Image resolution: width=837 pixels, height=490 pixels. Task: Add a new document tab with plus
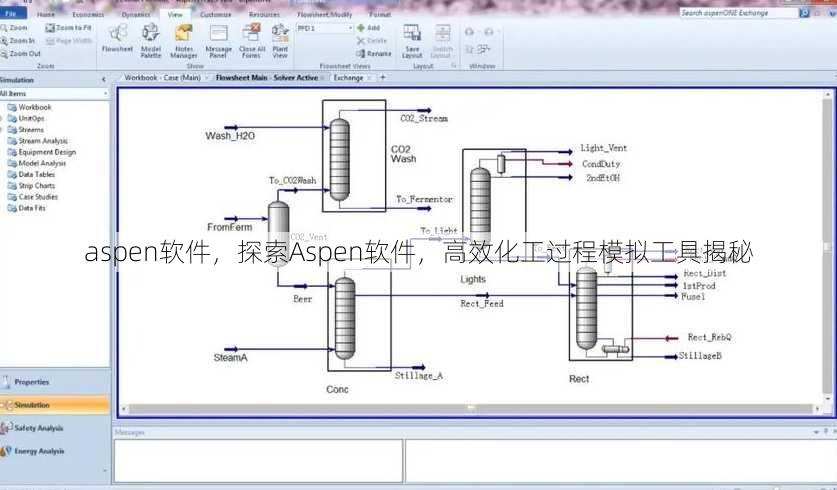tap(383, 77)
